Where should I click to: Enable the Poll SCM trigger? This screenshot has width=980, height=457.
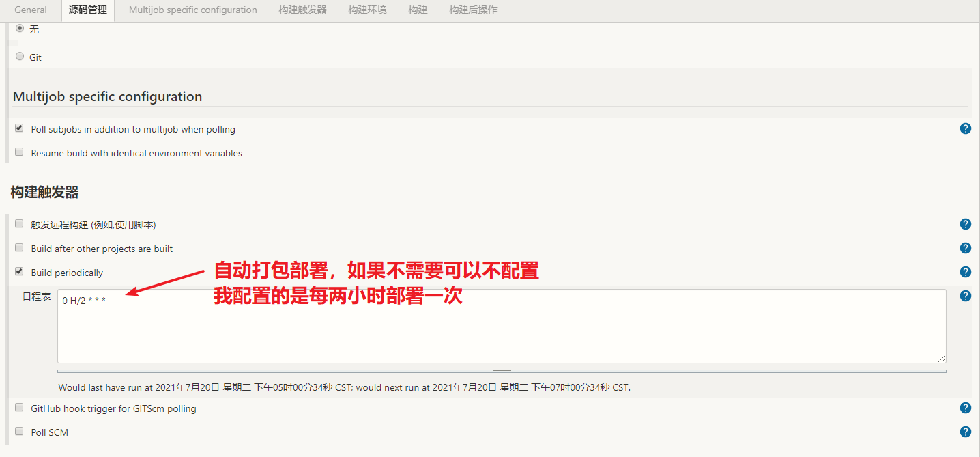18,430
